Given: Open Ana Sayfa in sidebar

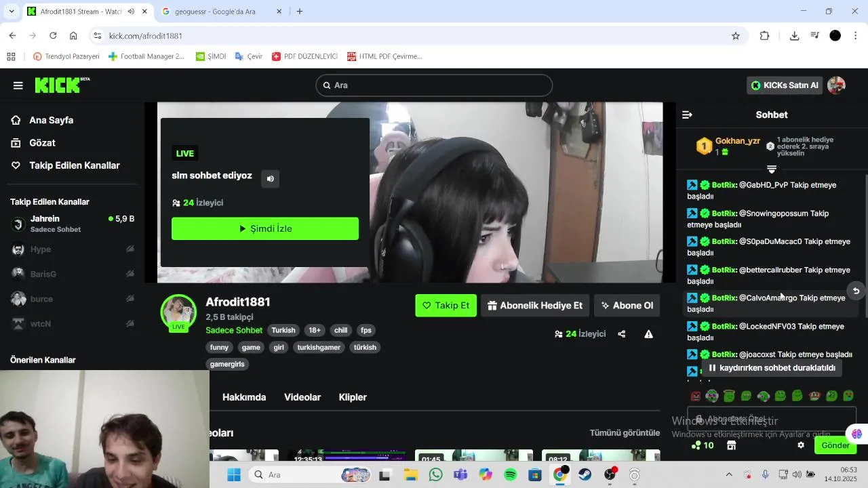Looking at the screenshot, I should (x=51, y=120).
